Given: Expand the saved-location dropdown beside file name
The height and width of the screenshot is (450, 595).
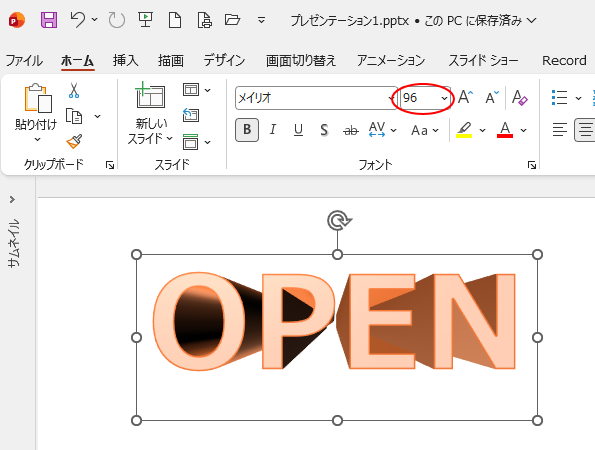Looking at the screenshot, I should [532, 20].
